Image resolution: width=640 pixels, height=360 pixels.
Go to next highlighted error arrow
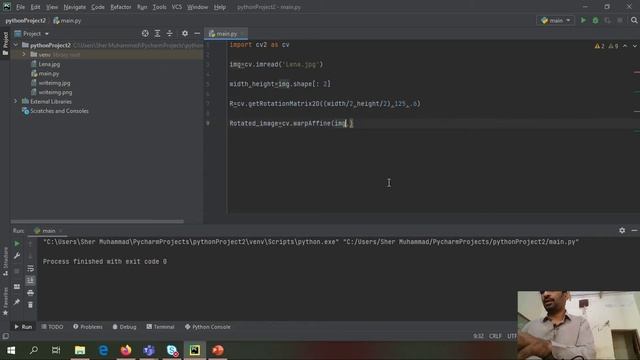pos(635,46)
